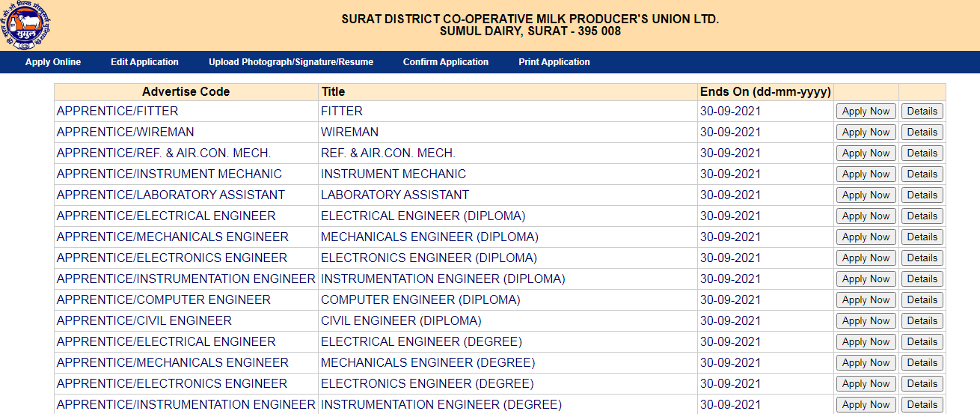Go to Upload Photograph/Signature/Resume
The height and width of the screenshot is (414, 980).
point(291,62)
